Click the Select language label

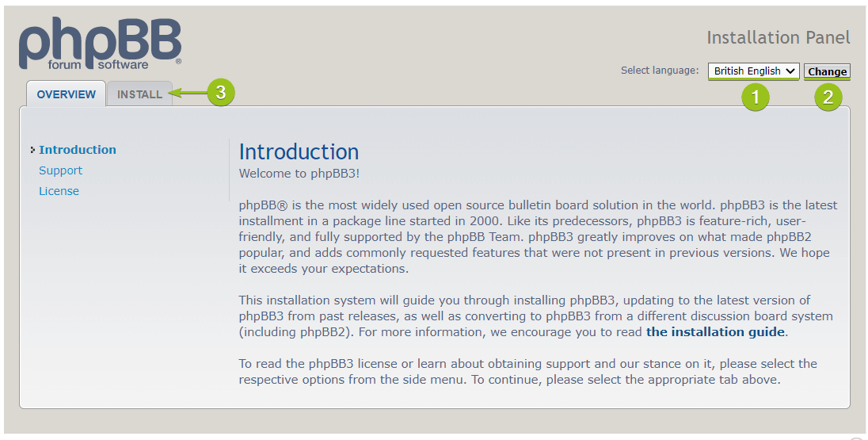pos(660,71)
